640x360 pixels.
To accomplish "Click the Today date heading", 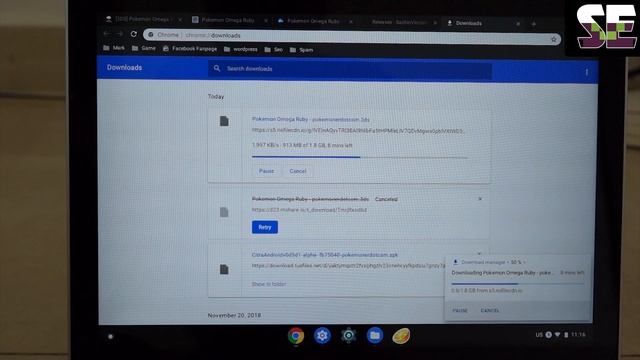I will coord(216,97).
